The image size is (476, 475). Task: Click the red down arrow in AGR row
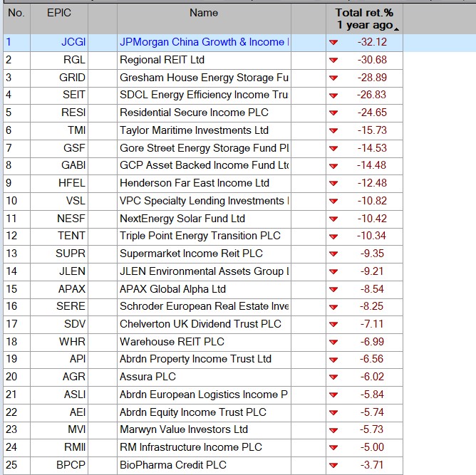(x=333, y=377)
